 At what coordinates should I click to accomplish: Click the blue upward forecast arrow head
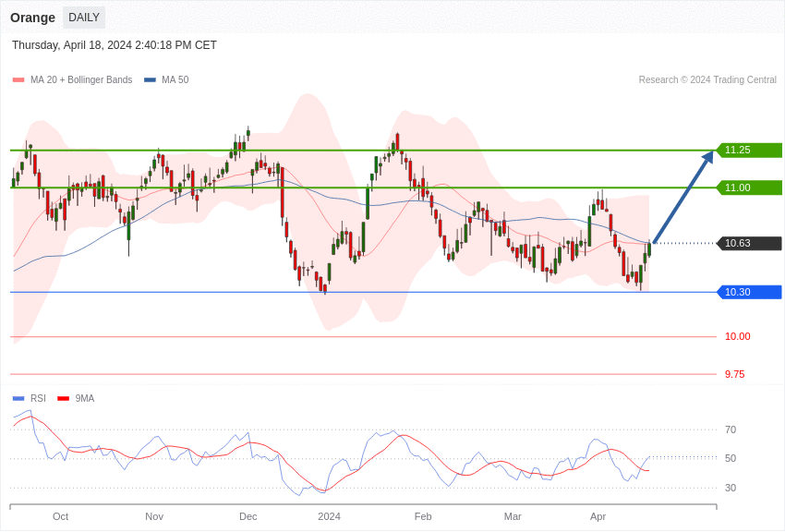coord(707,157)
